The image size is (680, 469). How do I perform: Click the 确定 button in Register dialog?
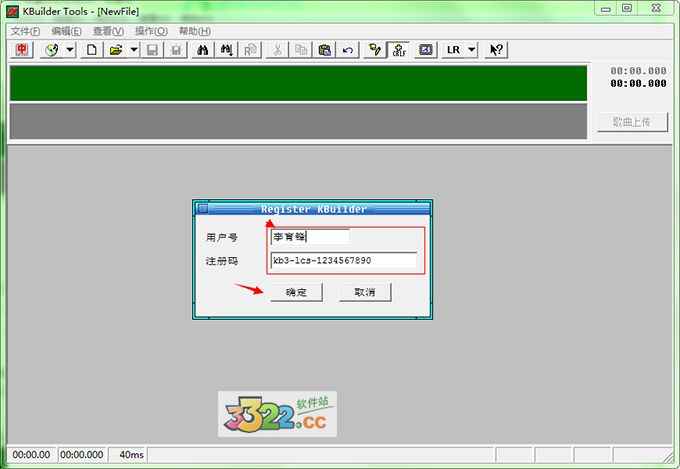(x=296, y=292)
